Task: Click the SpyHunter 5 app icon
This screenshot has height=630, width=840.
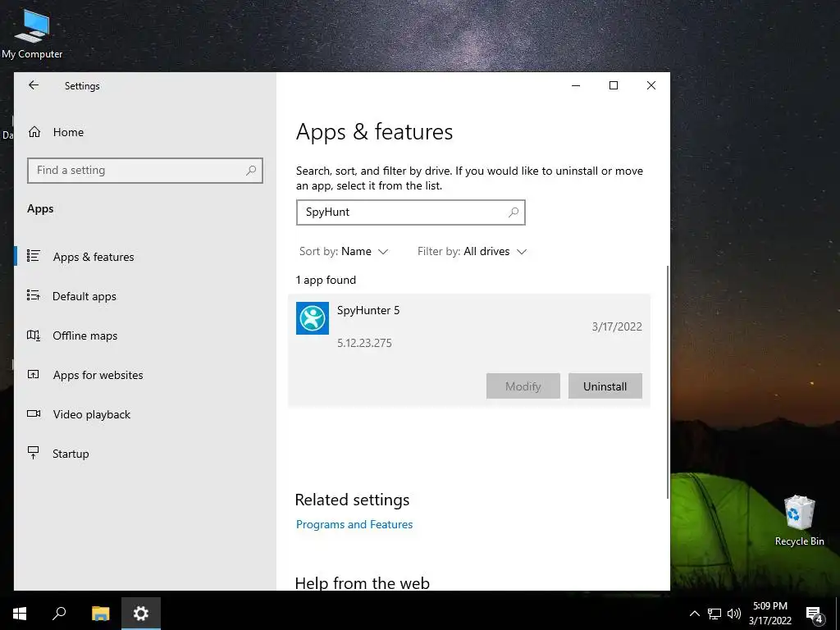Action: tap(313, 318)
